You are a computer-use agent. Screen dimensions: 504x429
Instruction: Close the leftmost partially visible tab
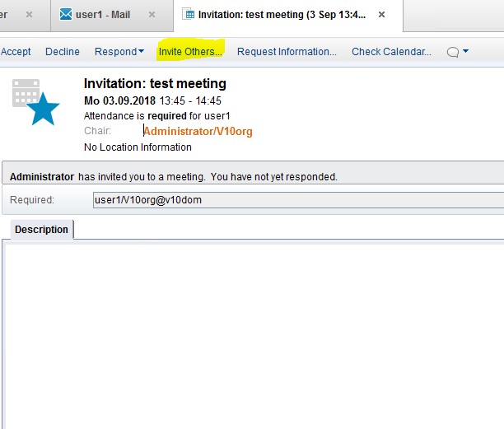click(30, 15)
